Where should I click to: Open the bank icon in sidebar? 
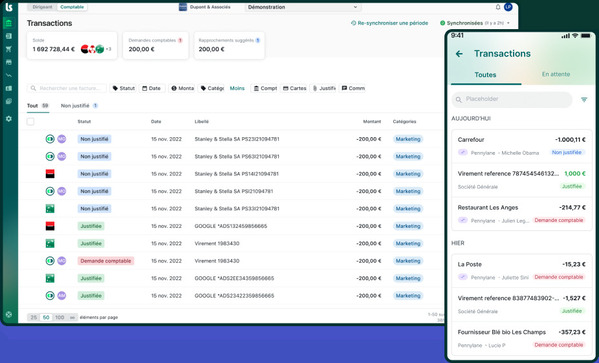point(9,23)
